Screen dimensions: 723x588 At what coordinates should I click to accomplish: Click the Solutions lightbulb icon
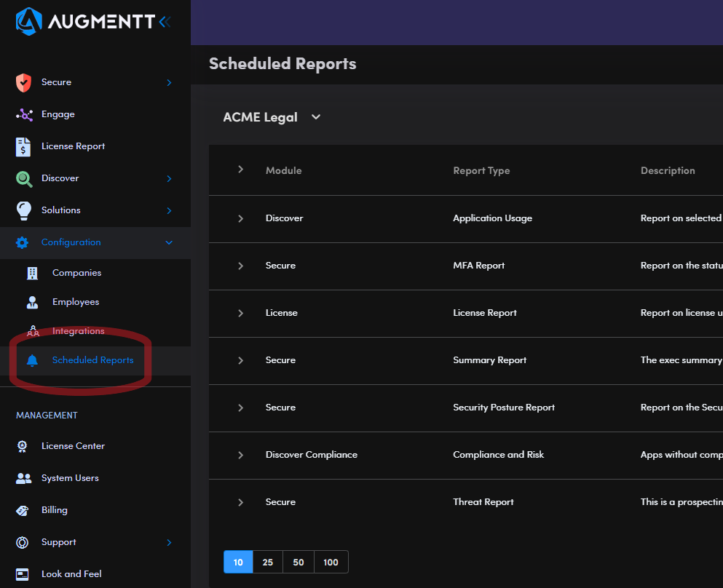[x=24, y=210]
